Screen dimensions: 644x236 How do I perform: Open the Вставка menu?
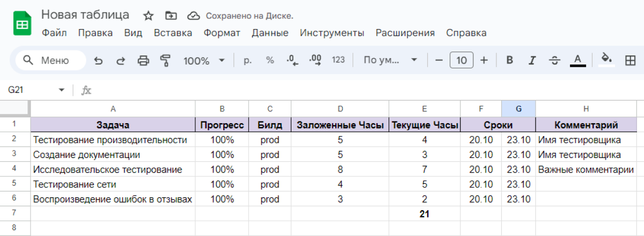tap(173, 33)
